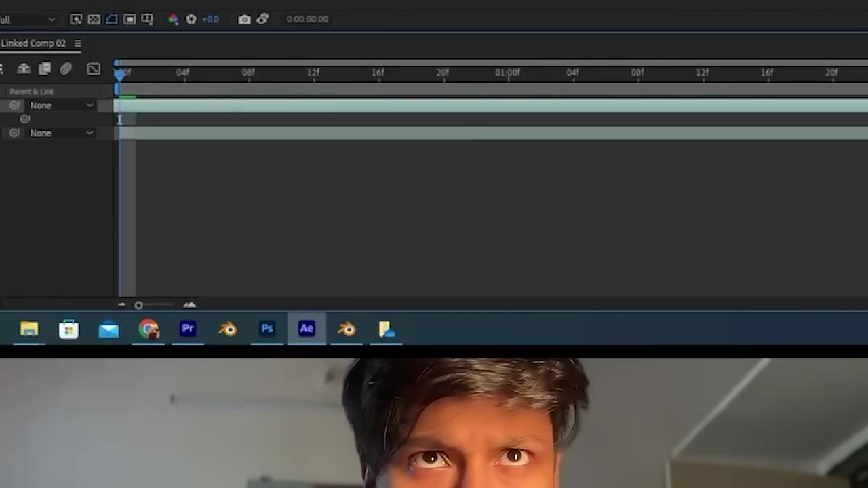Click the Show Snapshot icon
This screenshot has height=488, width=868.
(x=262, y=19)
